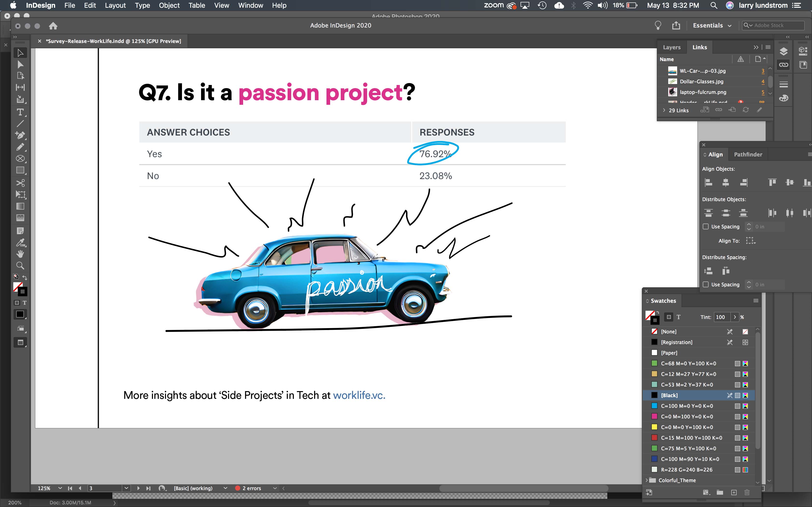This screenshot has height=507, width=812.
Task: Click Align left edges icon
Action: pos(708,183)
